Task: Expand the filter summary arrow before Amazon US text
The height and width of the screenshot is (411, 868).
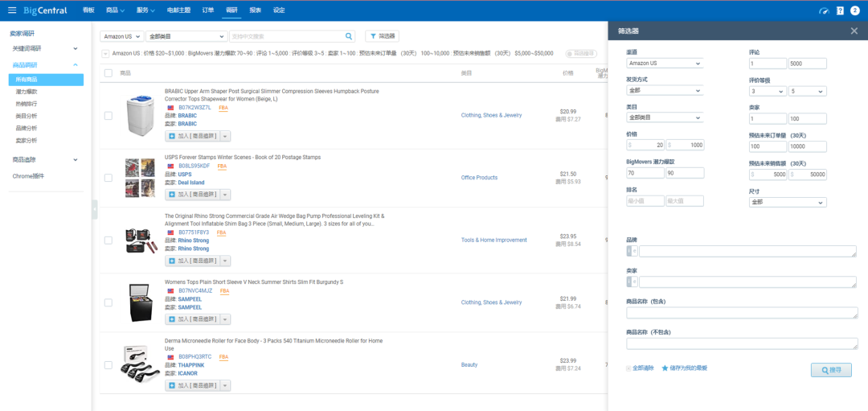Action: [x=105, y=54]
